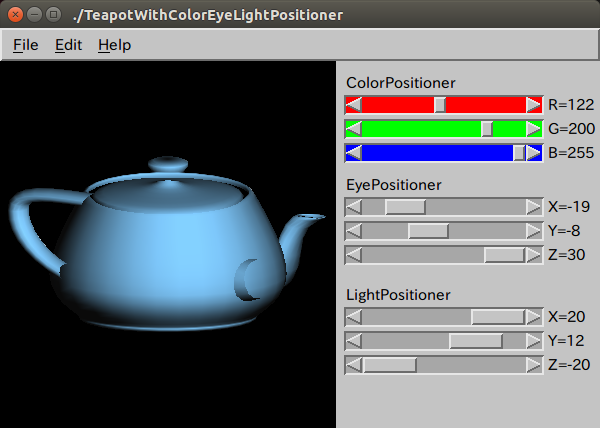
Task: Click the green slider thumb at G=200
Action: point(487,129)
